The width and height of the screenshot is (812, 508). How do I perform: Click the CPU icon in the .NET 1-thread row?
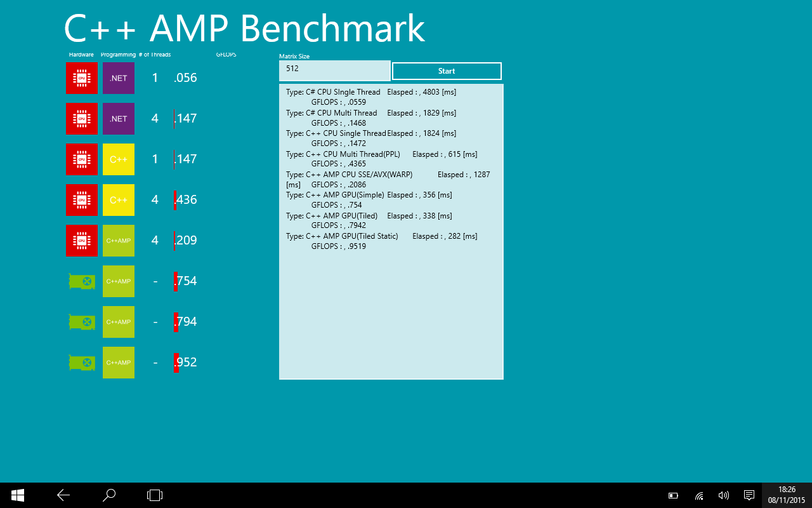[82, 78]
